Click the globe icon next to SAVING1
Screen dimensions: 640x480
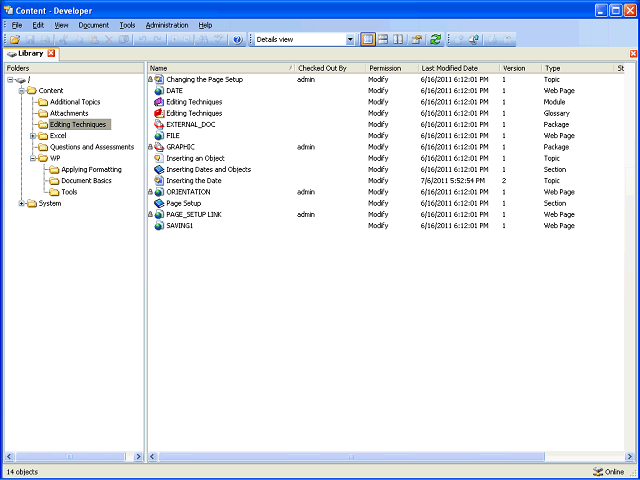click(159, 226)
